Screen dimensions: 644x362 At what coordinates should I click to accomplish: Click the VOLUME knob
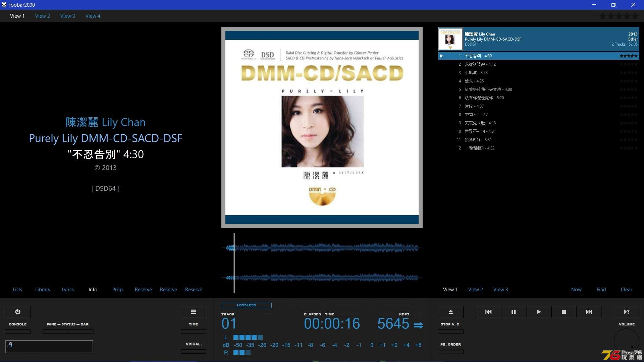click(x=627, y=341)
